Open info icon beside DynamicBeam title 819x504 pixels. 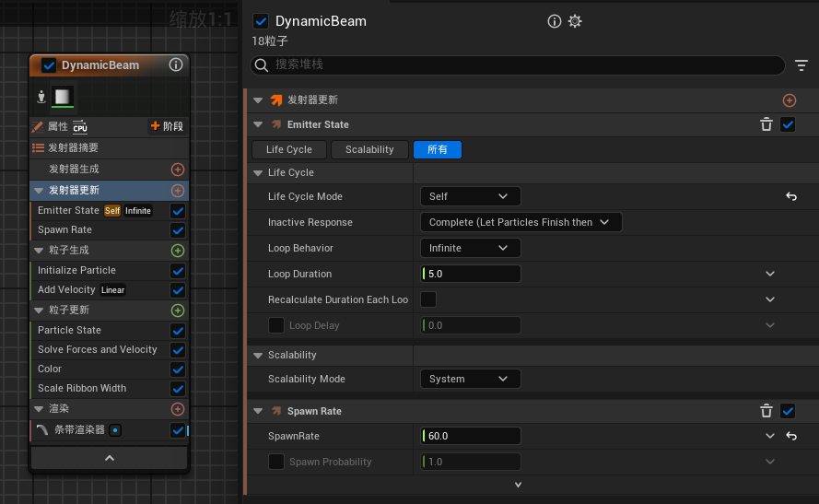pos(555,21)
